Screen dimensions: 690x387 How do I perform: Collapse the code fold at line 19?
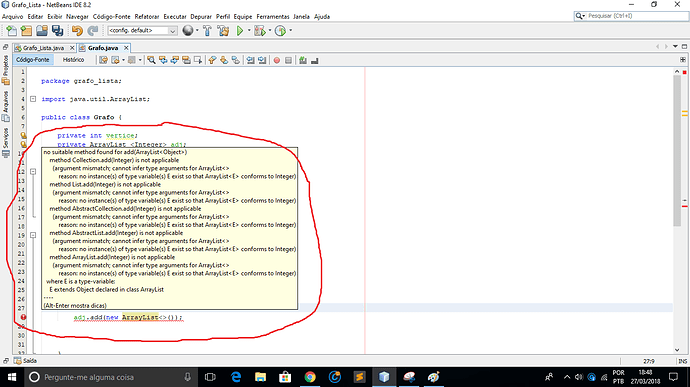click(x=33, y=235)
